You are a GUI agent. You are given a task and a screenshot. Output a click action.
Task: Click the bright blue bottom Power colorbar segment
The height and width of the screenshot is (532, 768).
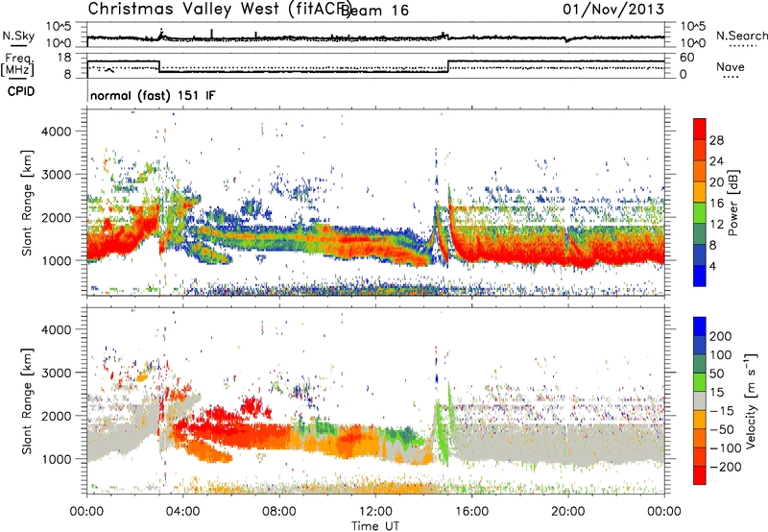(x=700, y=276)
